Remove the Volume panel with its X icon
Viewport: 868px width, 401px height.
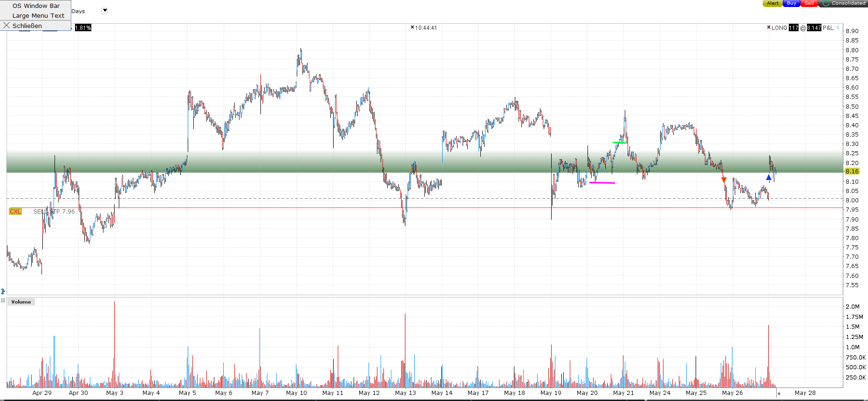[x=3, y=301]
